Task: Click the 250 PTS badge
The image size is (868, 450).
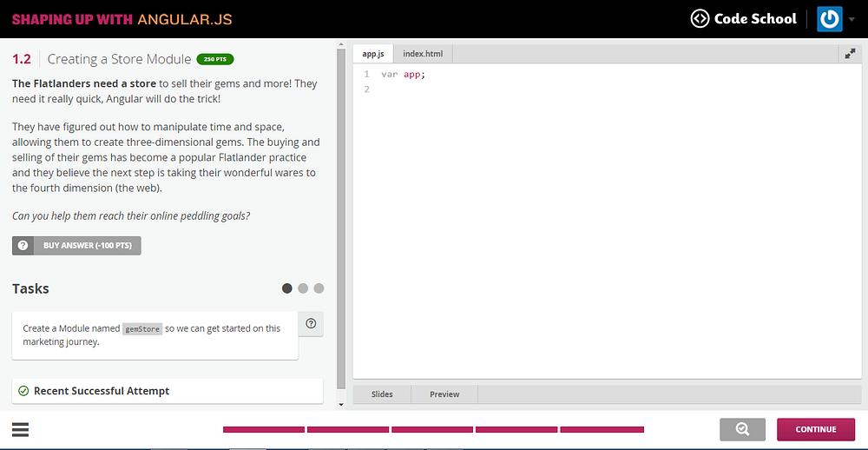Action: [215, 59]
